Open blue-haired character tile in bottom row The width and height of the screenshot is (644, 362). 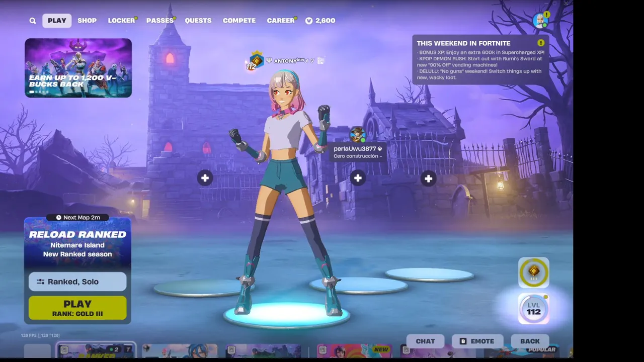coord(180,351)
